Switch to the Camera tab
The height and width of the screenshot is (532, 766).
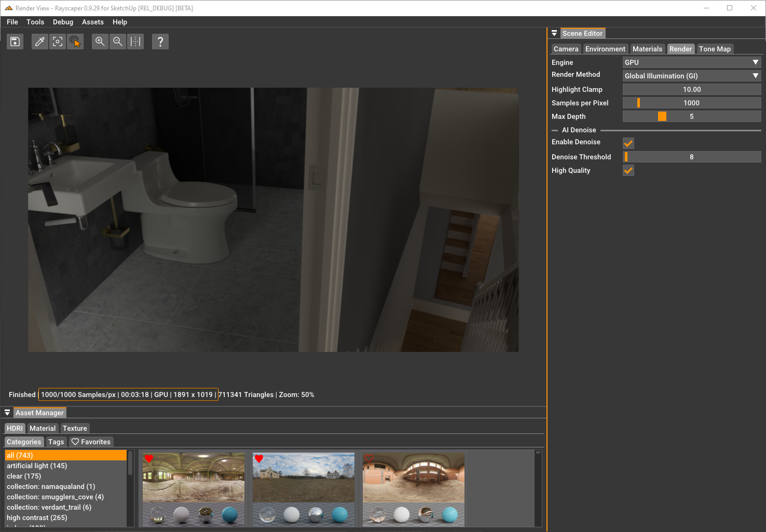click(566, 49)
